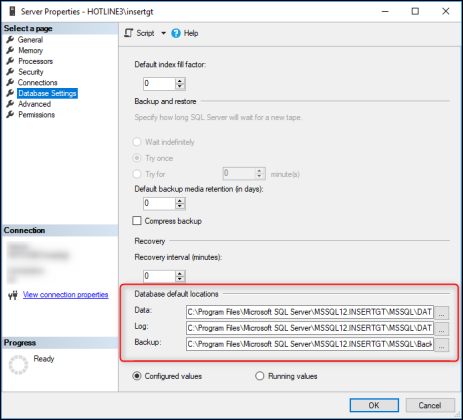
Task: Select Configured values radio button
Action: coord(137,376)
